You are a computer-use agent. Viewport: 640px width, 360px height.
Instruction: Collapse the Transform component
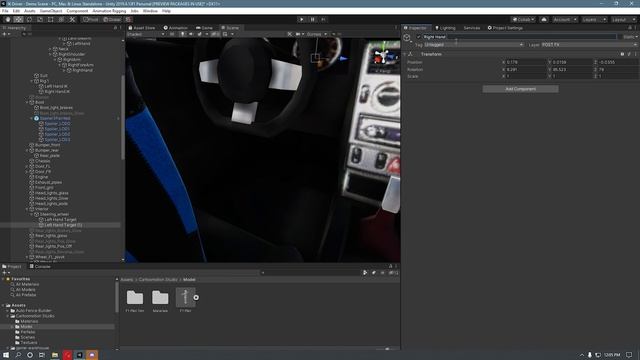coord(405,54)
